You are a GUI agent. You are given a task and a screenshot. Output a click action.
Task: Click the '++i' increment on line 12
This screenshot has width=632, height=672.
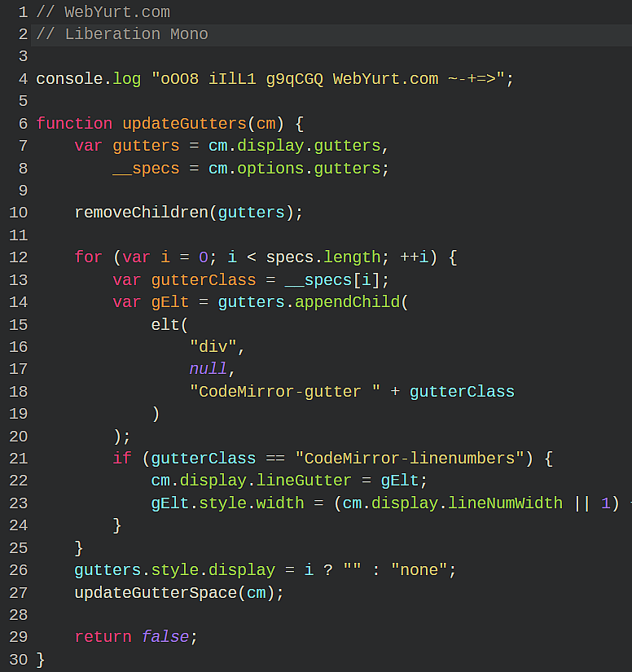pyautogui.click(x=414, y=257)
